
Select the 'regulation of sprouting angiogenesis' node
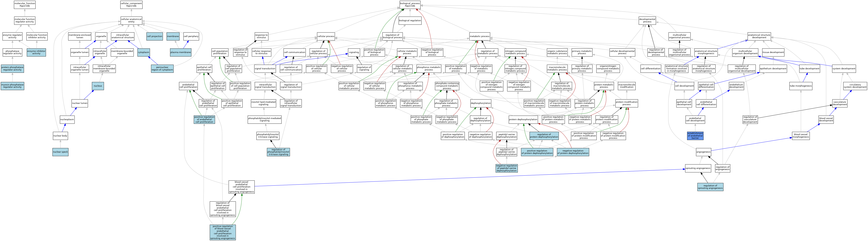(x=710, y=187)
